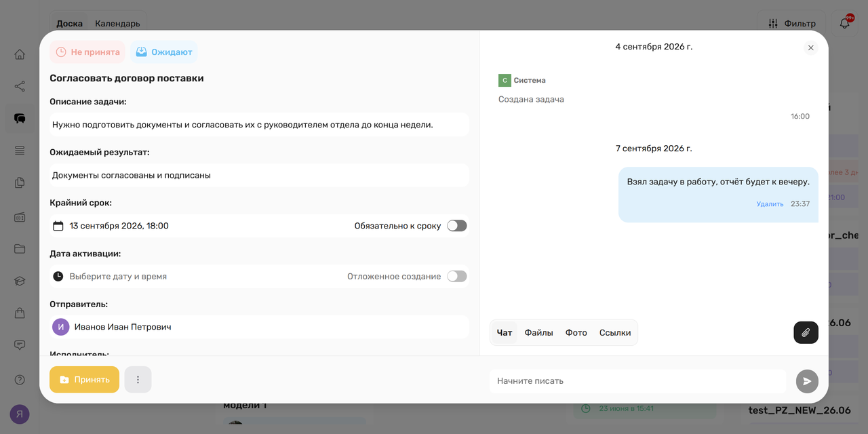Click the task title "Согласовать договор поставки"
This screenshot has width=868, height=434.
[x=127, y=78]
